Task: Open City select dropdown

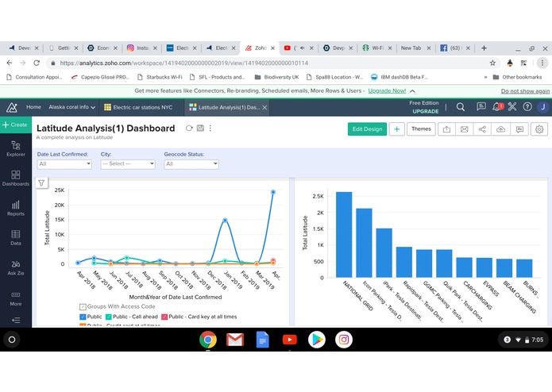Action: tap(128, 164)
